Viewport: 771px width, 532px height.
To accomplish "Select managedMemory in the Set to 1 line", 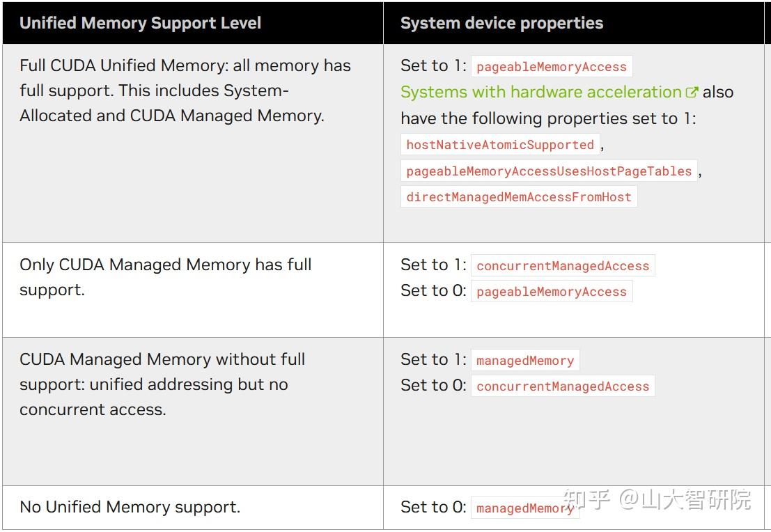I will click(525, 361).
